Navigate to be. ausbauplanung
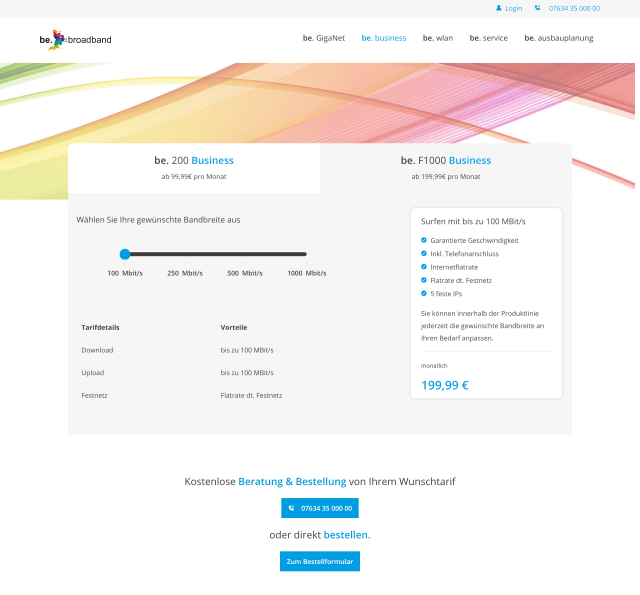 pos(559,38)
